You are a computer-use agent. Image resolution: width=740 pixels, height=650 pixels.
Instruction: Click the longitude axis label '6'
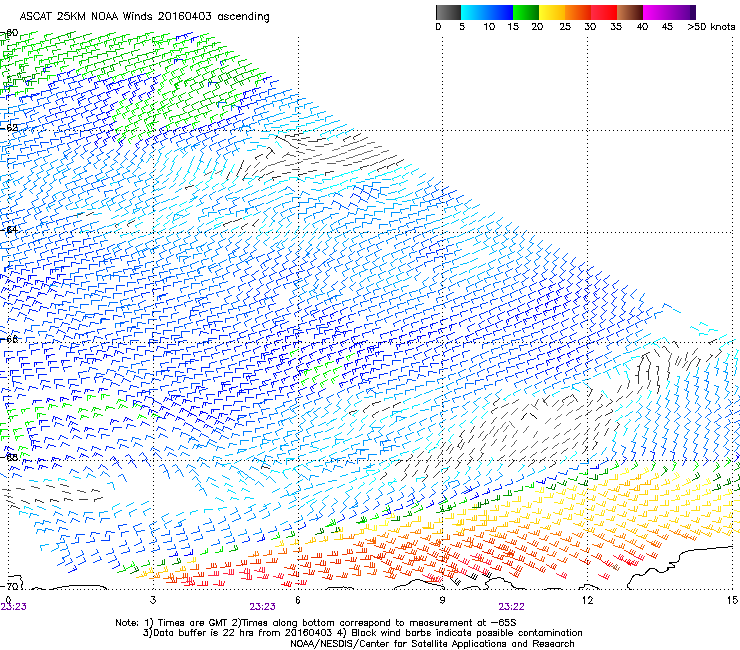[x=298, y=600]
